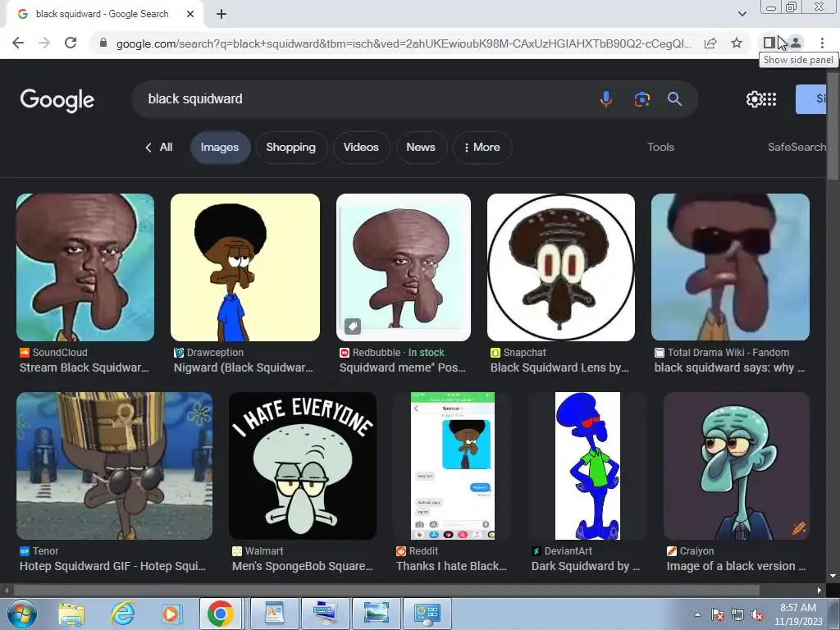The image size is (840, 630).
Task: Open the SoundCloud image thumbnail
Action: [x=85, y=267]
